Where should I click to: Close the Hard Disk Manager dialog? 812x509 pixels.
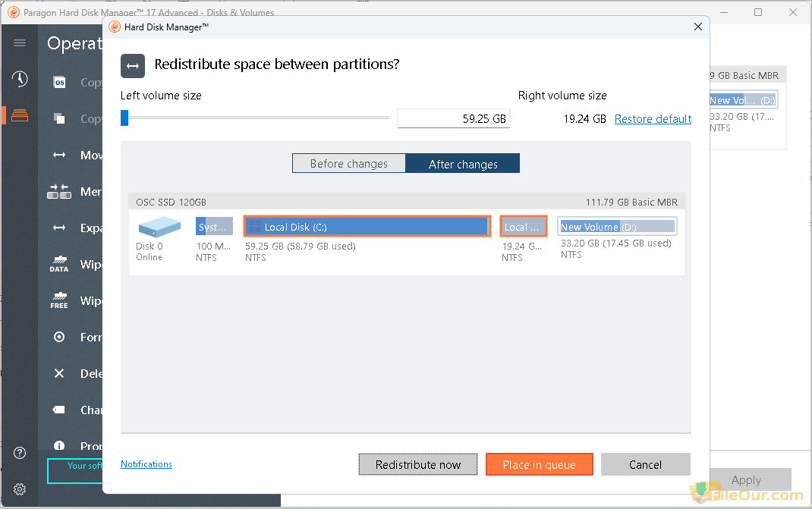[698, 27]
